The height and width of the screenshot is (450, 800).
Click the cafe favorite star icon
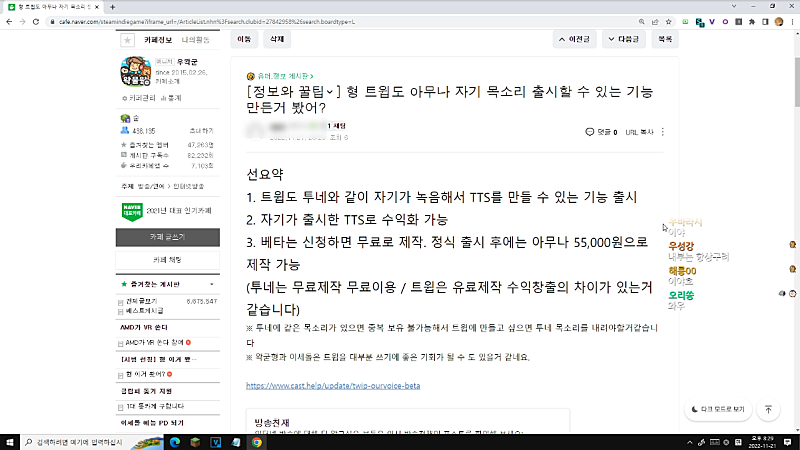pos(128,40)
